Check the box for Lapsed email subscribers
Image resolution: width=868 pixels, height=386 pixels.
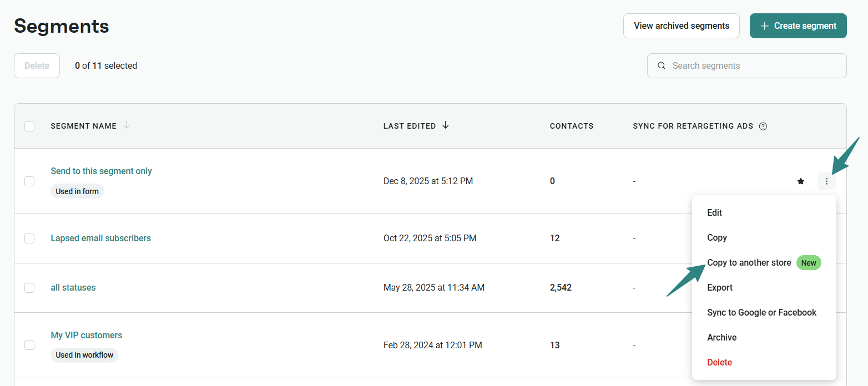coord(29,238)
